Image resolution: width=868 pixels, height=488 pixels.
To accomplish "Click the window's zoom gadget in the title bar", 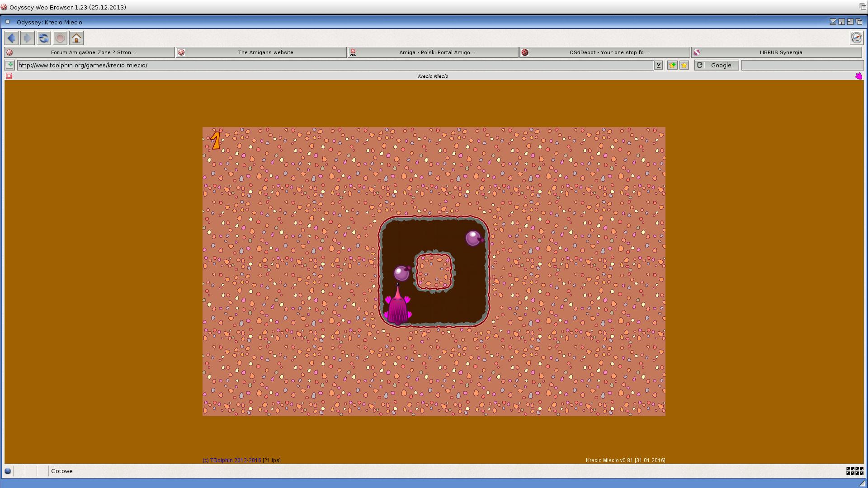I will point(850,22).
